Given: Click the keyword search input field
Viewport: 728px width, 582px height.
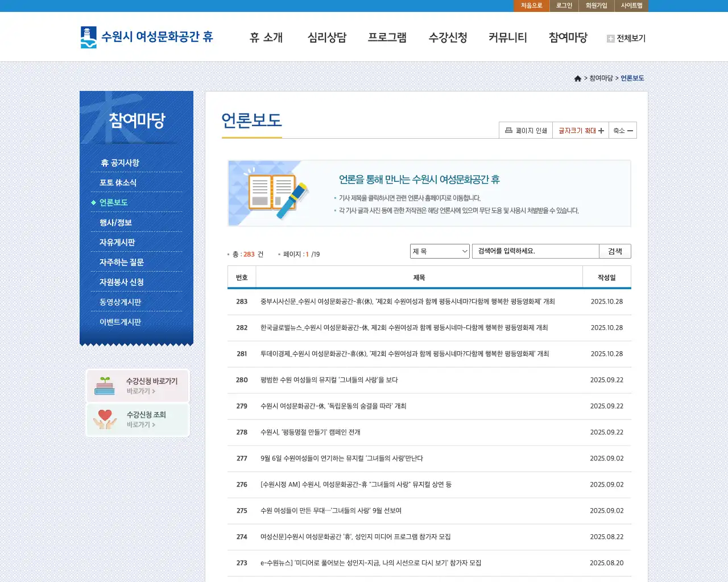Looking at the screenshot, I should coord(535,251).
